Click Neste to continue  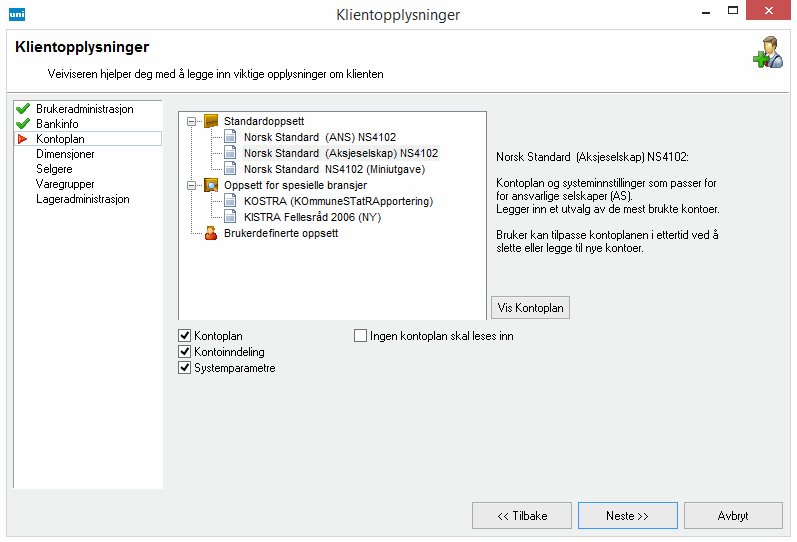click(x=627, y=516)
